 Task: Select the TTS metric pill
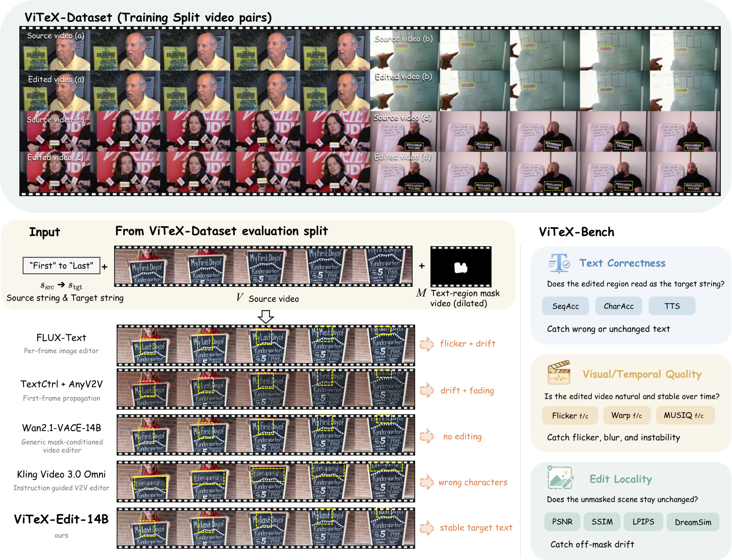point(672,306)
